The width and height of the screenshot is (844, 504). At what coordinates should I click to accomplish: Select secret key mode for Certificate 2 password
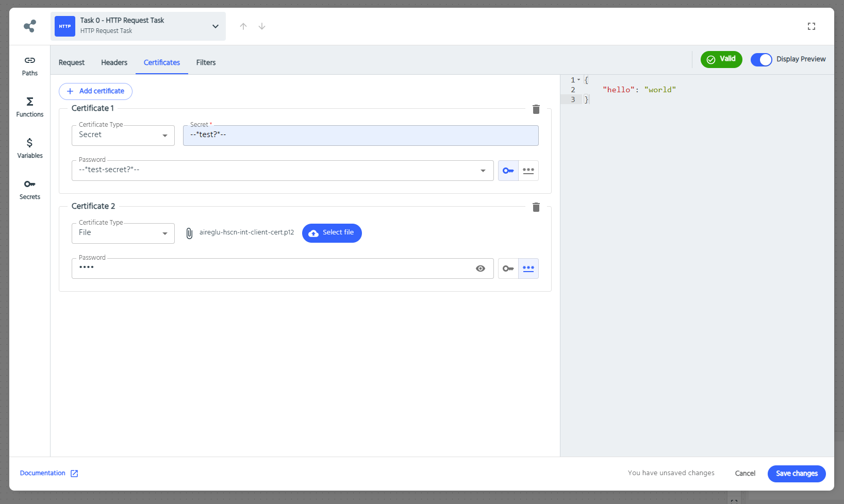coord(508,268)
